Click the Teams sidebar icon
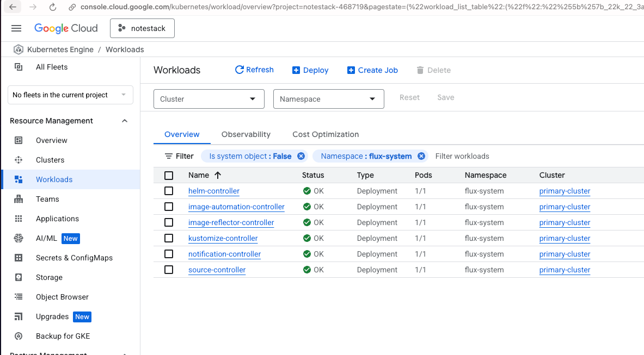 tap(19, 199)
